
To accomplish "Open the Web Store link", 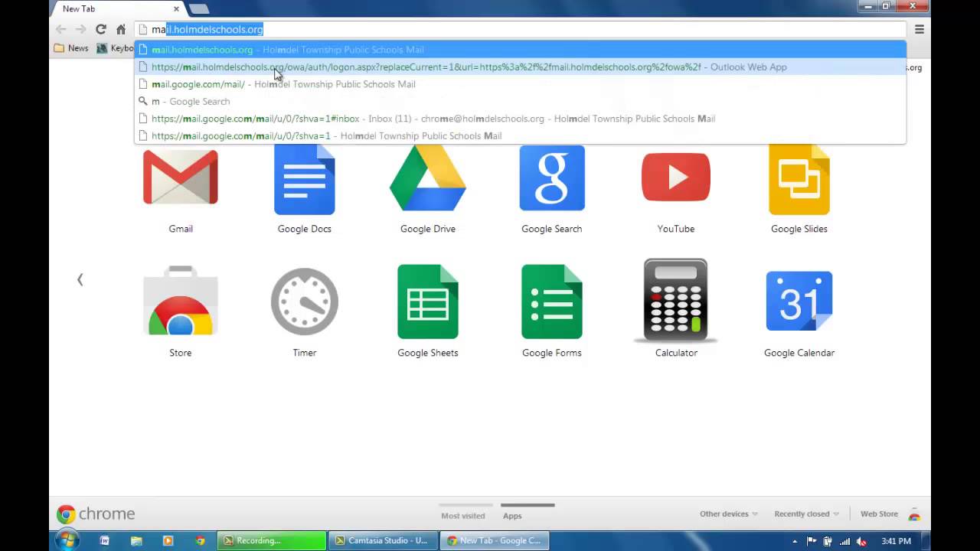I will pos(879,514).
